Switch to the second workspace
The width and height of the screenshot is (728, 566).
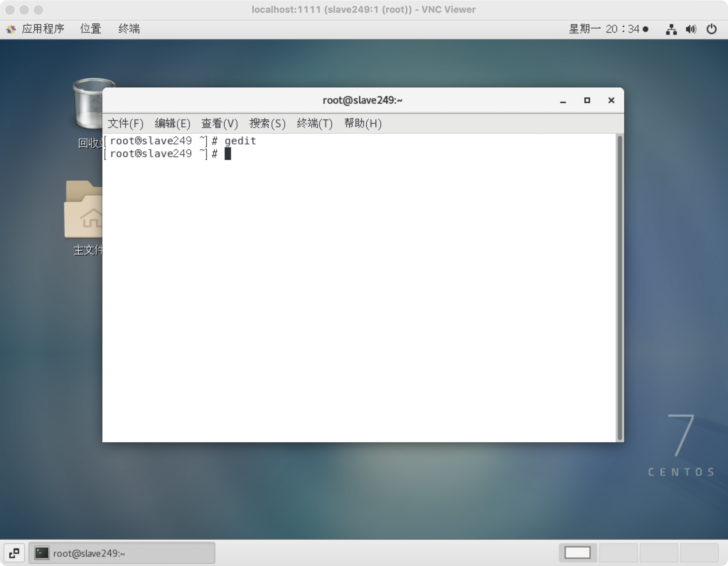[619, 553]
